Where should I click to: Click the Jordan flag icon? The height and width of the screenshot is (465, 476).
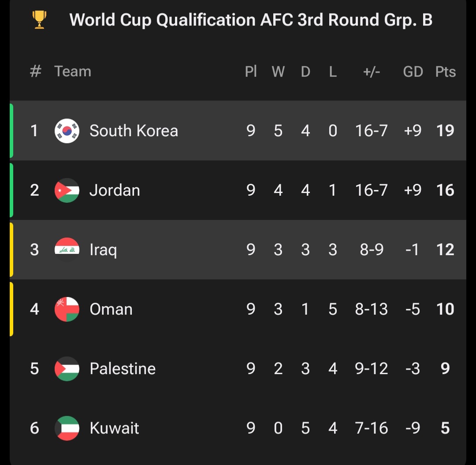coord(67,190)
